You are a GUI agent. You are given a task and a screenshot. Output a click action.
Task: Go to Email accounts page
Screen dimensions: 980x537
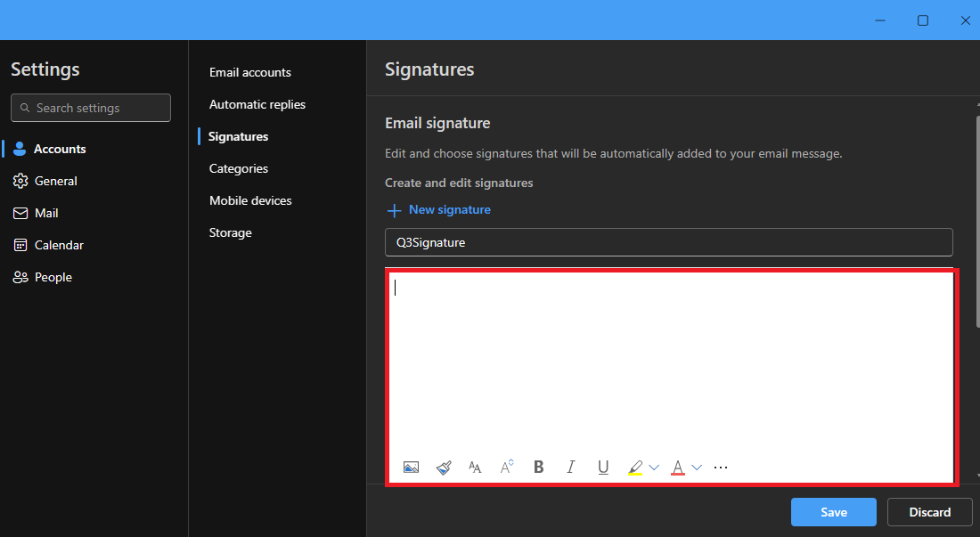250,72
